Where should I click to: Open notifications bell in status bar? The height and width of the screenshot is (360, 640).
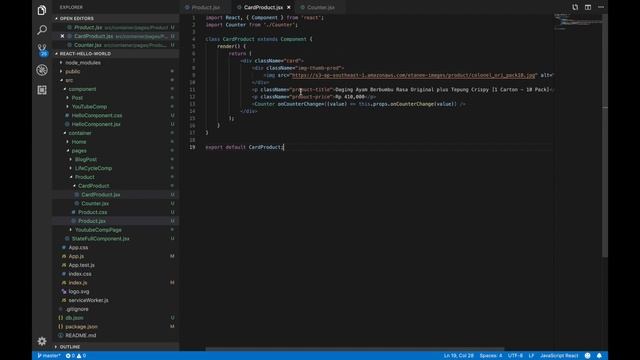coord(599,356)
